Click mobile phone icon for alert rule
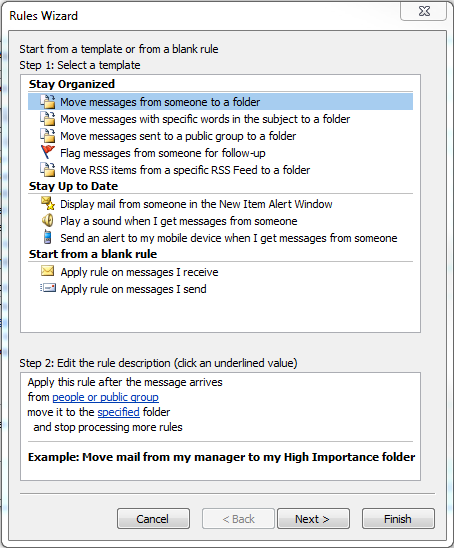This screenshot has width=454, height=548. (48, 237)
